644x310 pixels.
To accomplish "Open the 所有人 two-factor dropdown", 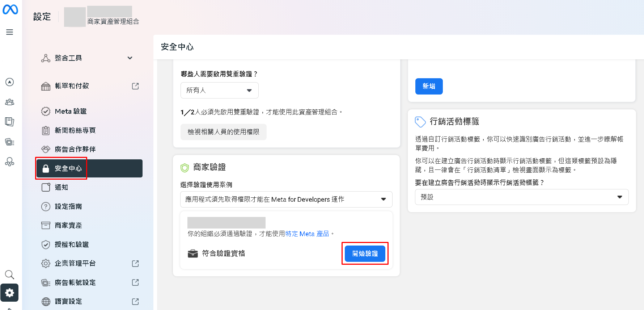I will [x=219, y=91].
